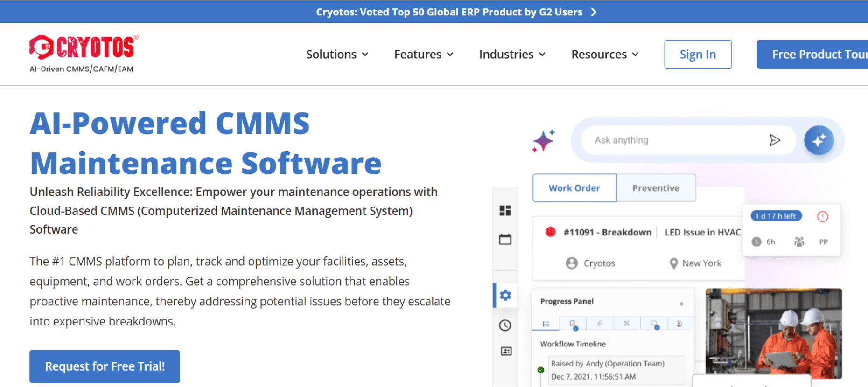Click the user avatar beside Cryotos
Image resolution: width=868 pixels, height=387 pixels.
click(572, 263)
